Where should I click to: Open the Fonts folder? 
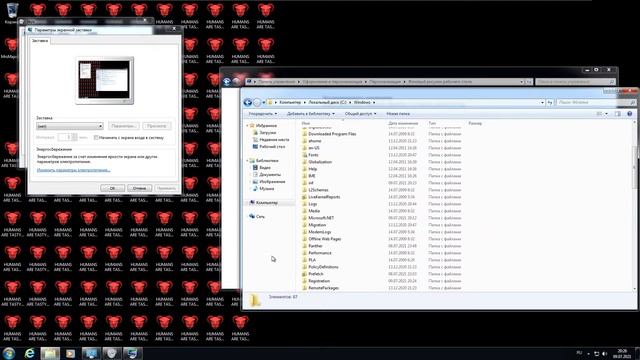click(313, 155)
